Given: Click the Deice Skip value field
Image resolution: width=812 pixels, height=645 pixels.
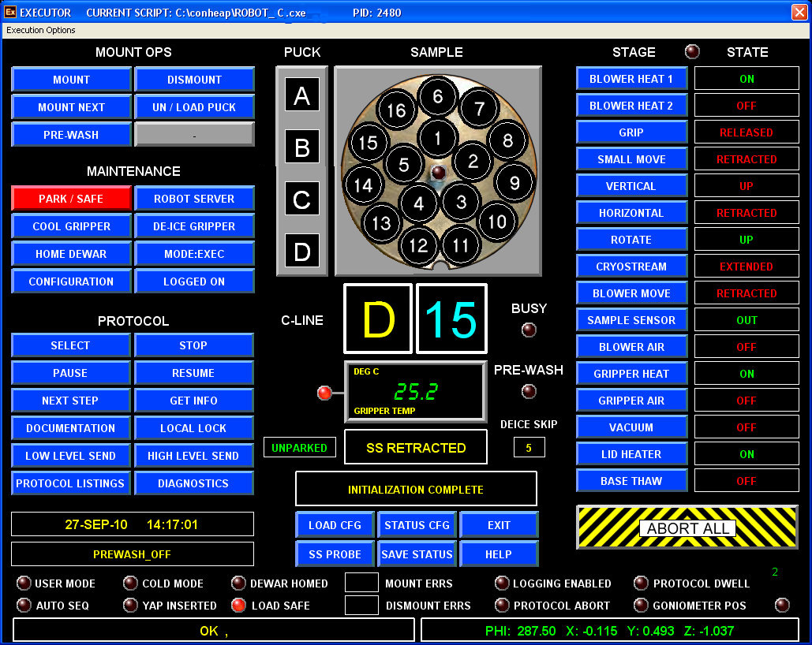Looking at the screenshot, I should click(x=529, y=448).
